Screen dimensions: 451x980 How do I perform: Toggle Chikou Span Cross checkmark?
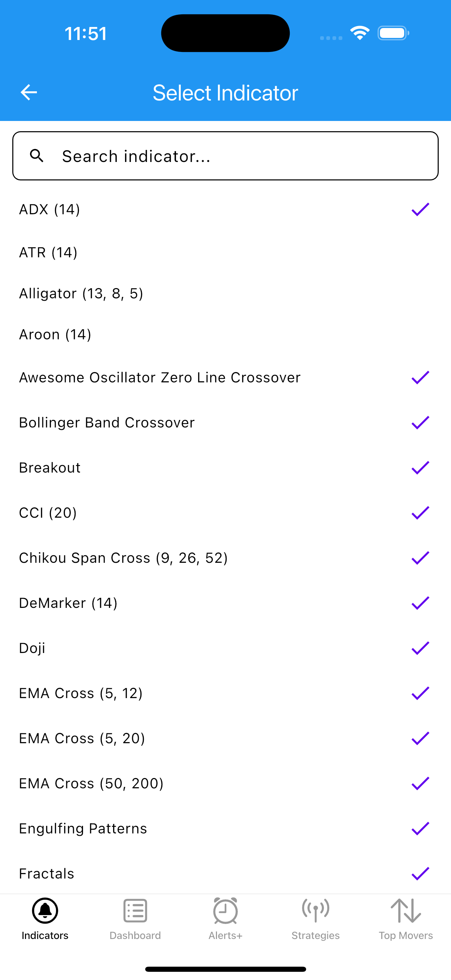[x=420, y=558]
